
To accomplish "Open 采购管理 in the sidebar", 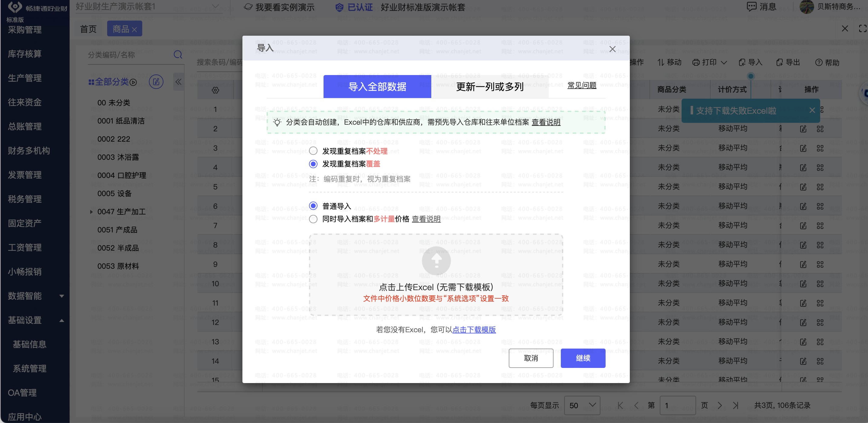I will 25,30.
